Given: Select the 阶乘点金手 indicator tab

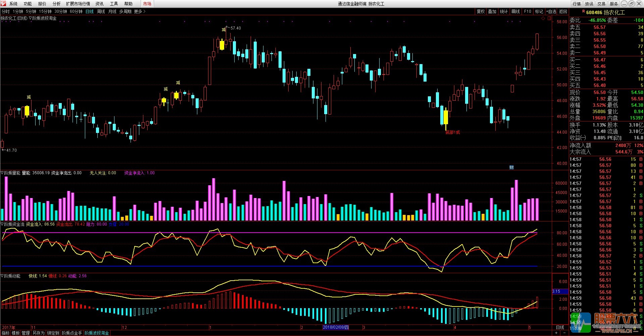Looking at the screenshot, I should [x=72, y=333].
